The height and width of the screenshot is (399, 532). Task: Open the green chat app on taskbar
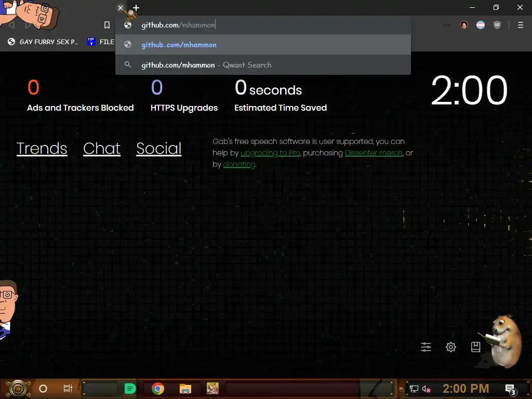[x=130, y=389]
